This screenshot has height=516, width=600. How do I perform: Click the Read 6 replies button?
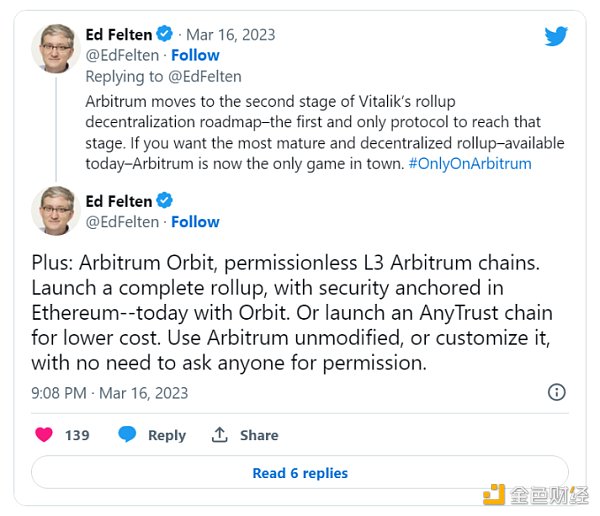pos(300,473)
